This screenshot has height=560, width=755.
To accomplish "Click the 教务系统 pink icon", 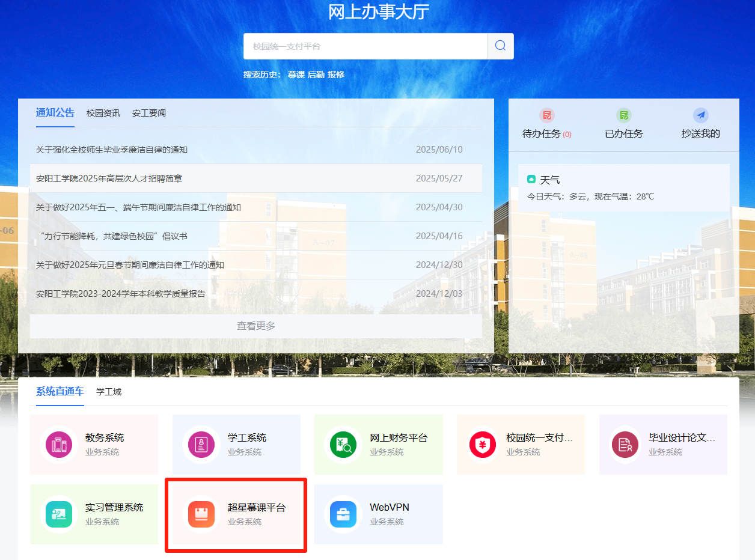I will (59, 445).
